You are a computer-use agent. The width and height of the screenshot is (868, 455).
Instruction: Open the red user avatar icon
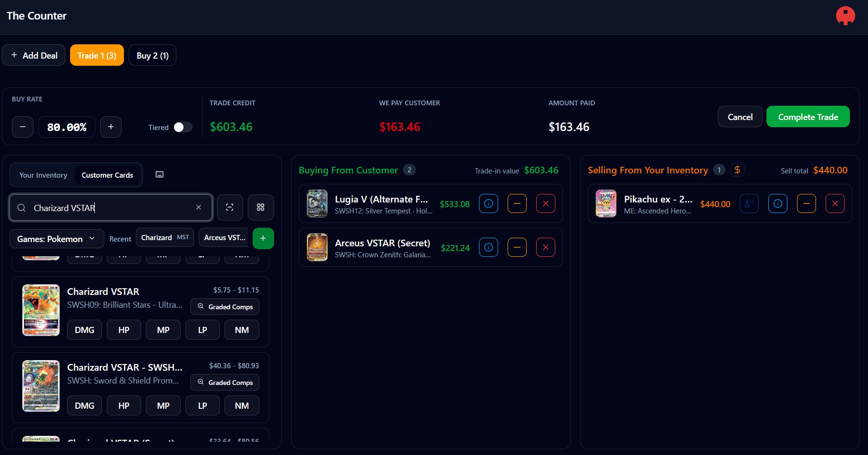tap(845, 16)
